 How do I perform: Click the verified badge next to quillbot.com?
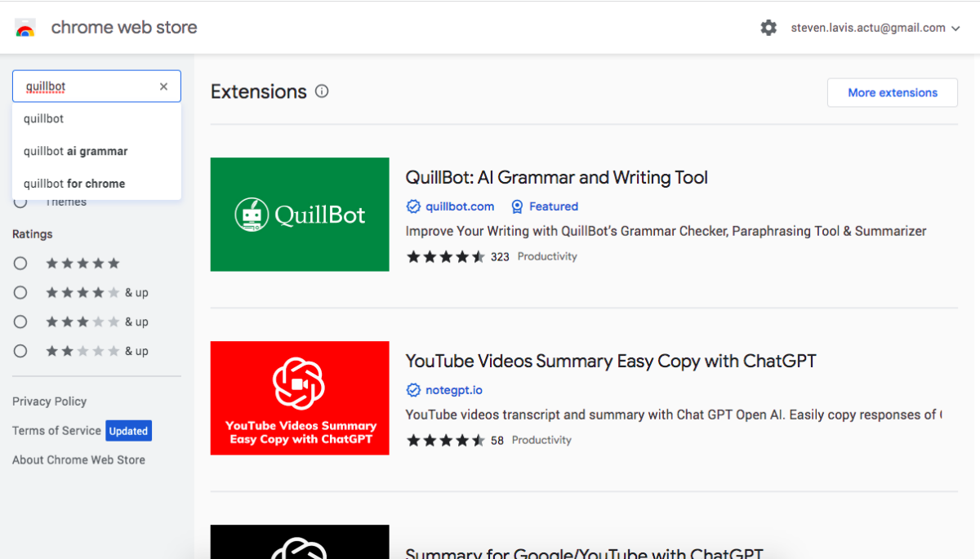[x=413, y=206]
